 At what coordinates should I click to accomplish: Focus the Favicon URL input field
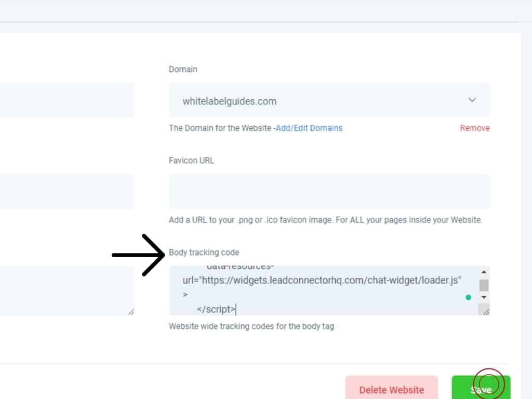[329, 191]
